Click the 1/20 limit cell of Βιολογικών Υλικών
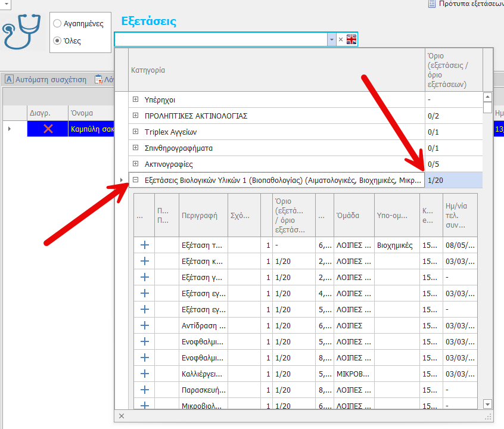This screenshot has height=429, width=504. 453,180
